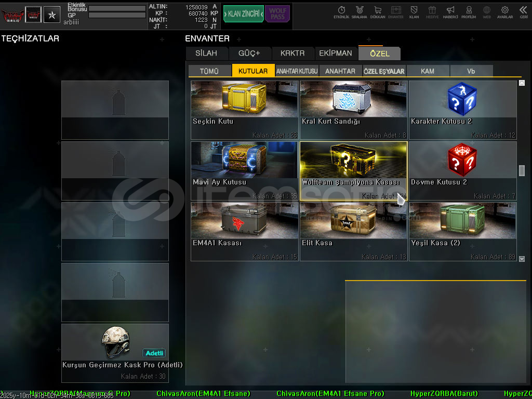The image size is (532, 399).
Task: Select the ANAHTAR KUTUSU sub-tab
Action: pyautogui.click(x=297, y=71)
